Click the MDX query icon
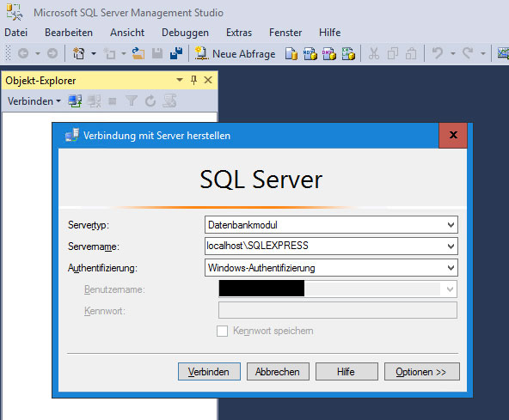 tap(310, 53)
